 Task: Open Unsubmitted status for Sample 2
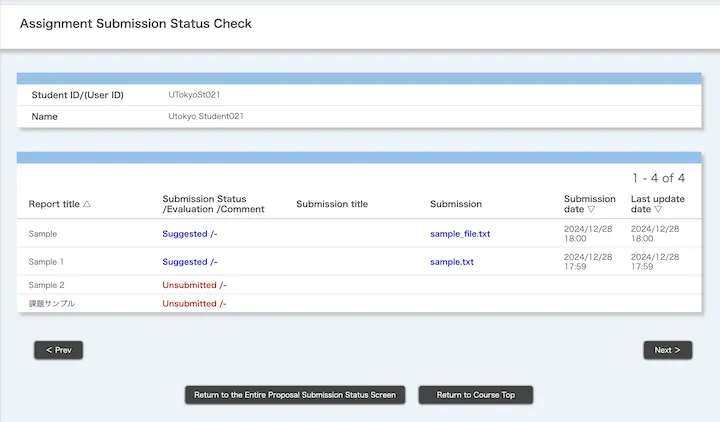[194, 285]
